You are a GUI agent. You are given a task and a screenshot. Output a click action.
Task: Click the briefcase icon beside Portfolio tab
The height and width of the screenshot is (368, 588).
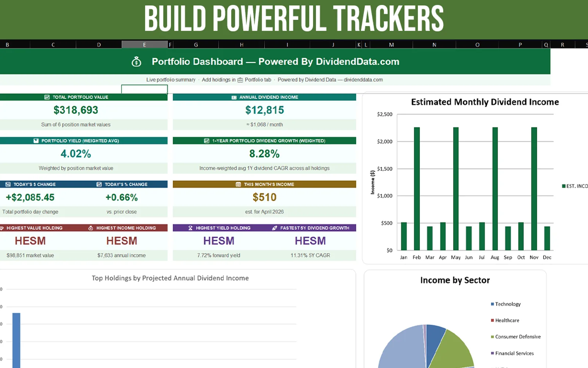tap(240, 80)
